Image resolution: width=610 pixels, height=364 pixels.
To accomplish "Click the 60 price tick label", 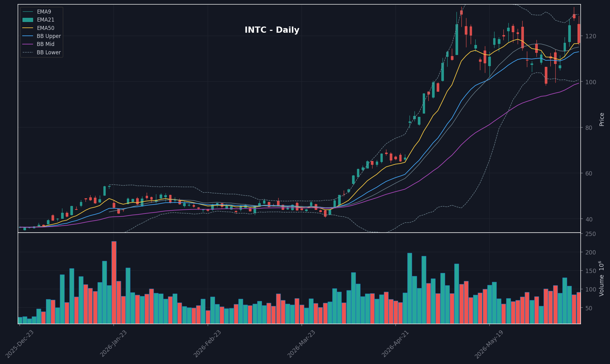I will (x=589, y=173).
